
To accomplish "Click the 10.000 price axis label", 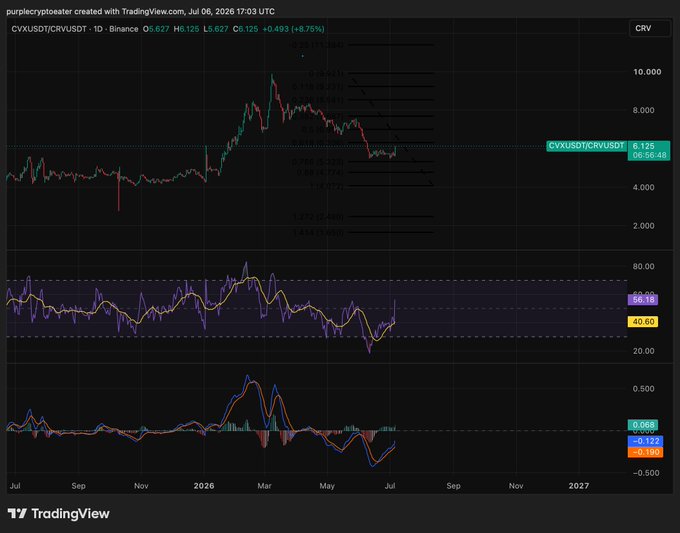I will (647, 72).
